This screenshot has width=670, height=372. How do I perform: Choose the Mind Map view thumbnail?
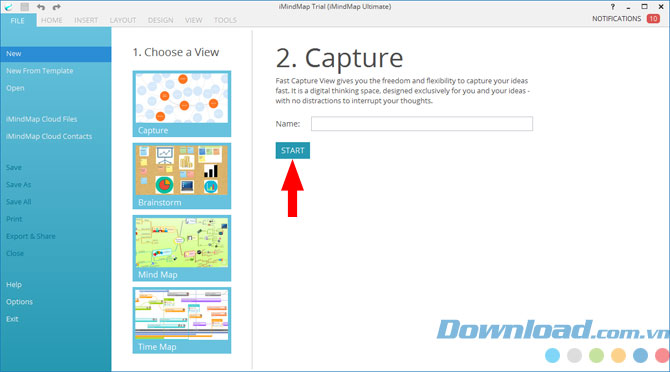point(182,248)
